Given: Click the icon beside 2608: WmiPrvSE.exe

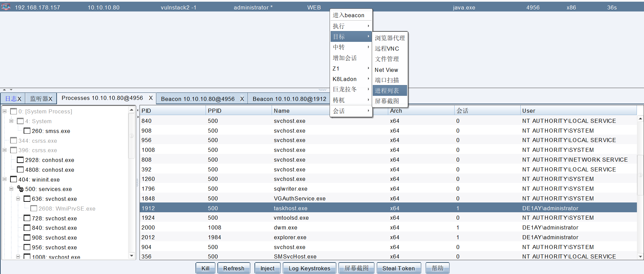Looking at the screenshot, I should click(x=34, y=209).
